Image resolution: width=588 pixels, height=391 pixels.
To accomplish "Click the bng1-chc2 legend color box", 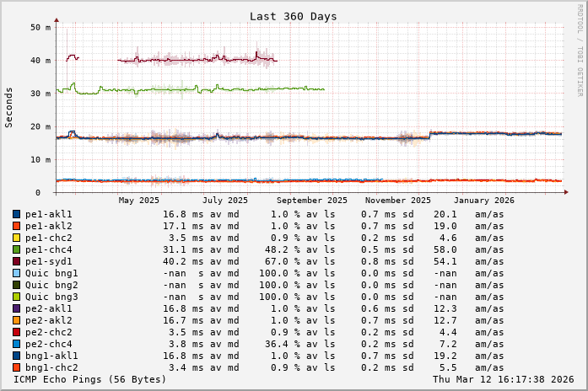I will coord(16,367).
